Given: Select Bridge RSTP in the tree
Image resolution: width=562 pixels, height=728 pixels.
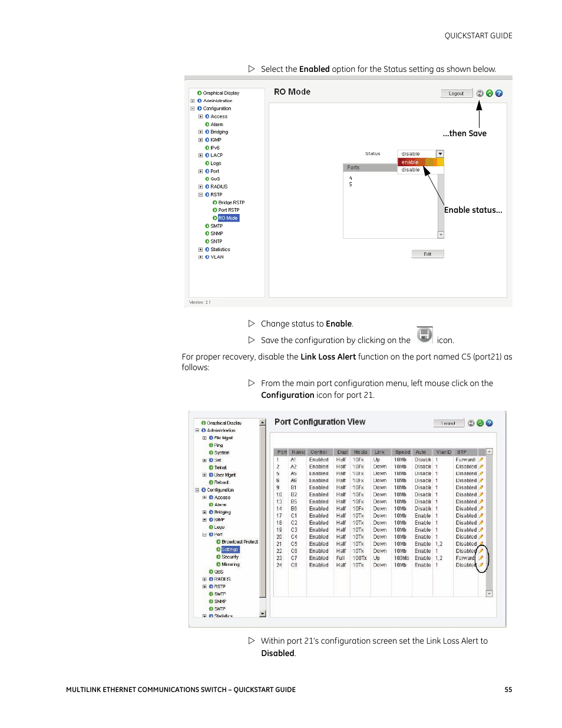Looking at the screenshot, I should [x=232, y=202].
